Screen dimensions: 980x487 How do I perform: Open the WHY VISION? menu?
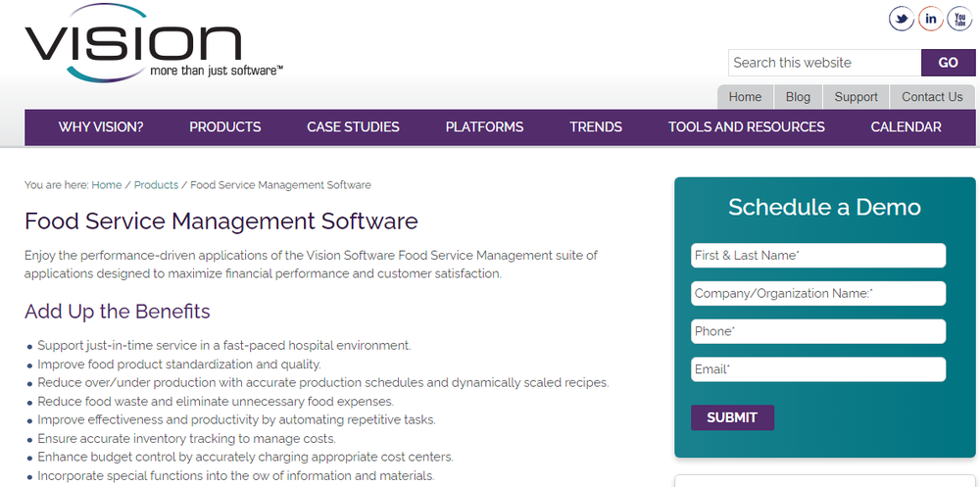[x=101, y=127]
